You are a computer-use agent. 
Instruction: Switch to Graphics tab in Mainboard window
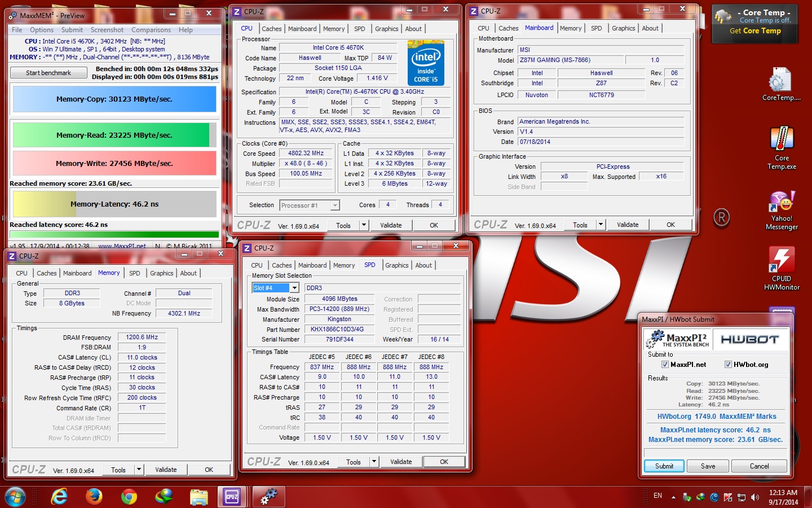[x=623, y=28]
